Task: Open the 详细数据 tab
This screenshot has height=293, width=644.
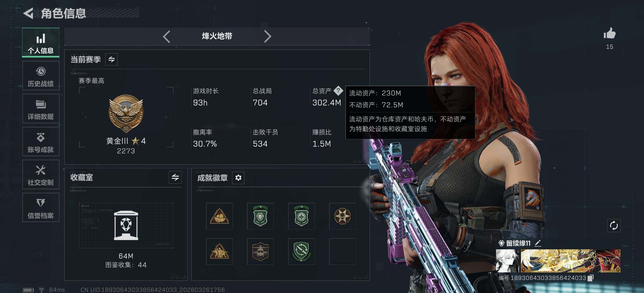Action: pyautogui.click(x=41, y=109)
